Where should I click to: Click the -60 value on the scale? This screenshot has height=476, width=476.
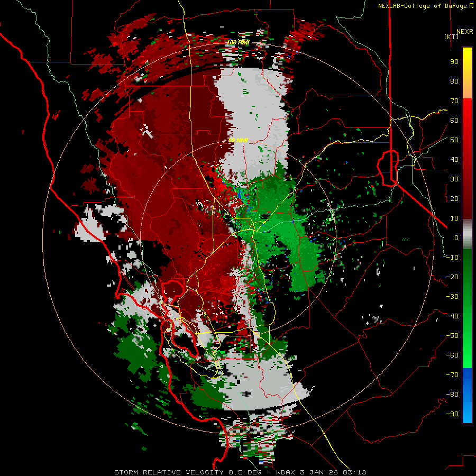[452, 355]
